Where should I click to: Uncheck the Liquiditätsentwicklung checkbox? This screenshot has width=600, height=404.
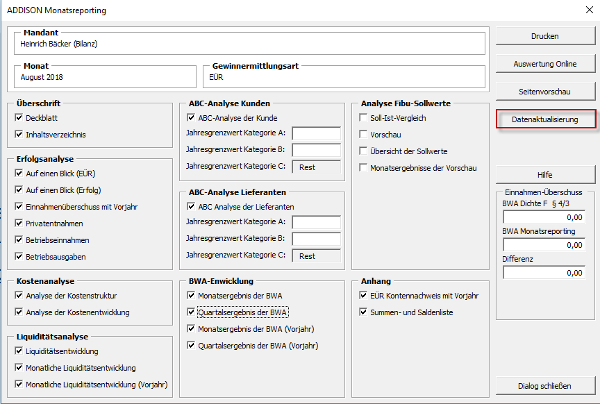coord(19,351)
